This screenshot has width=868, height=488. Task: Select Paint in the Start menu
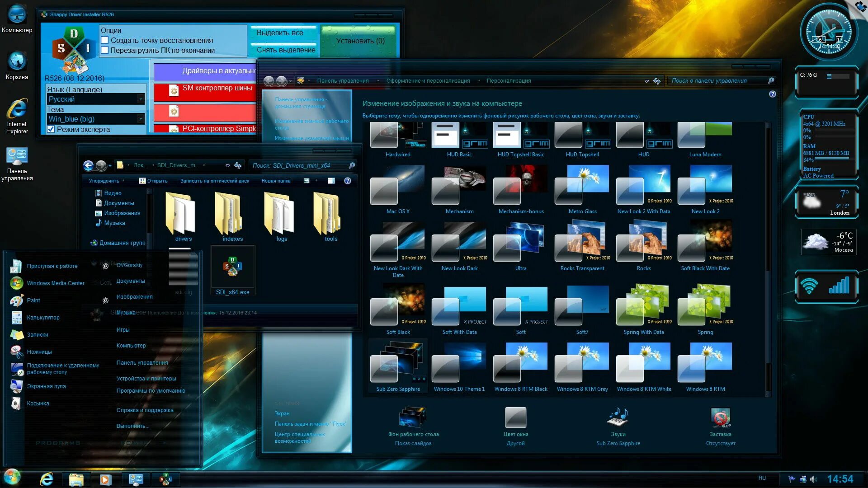[x=33, y=300]
